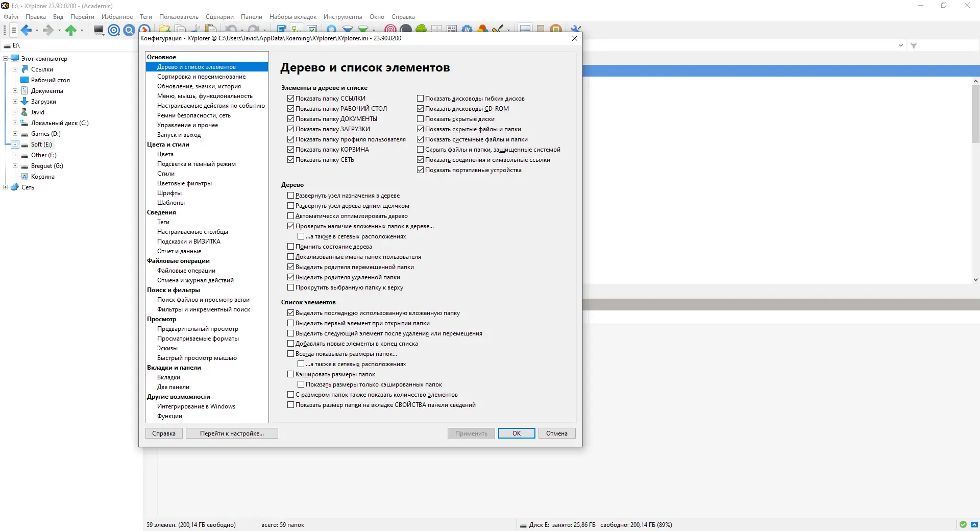The image size is (980, 531).
Task: Open the Back button history dropdown arrow
Action: pos(37,30)
